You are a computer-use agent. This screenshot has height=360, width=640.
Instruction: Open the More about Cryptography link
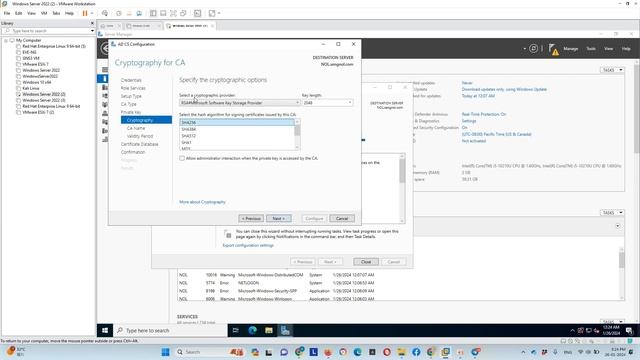[202, 202]
